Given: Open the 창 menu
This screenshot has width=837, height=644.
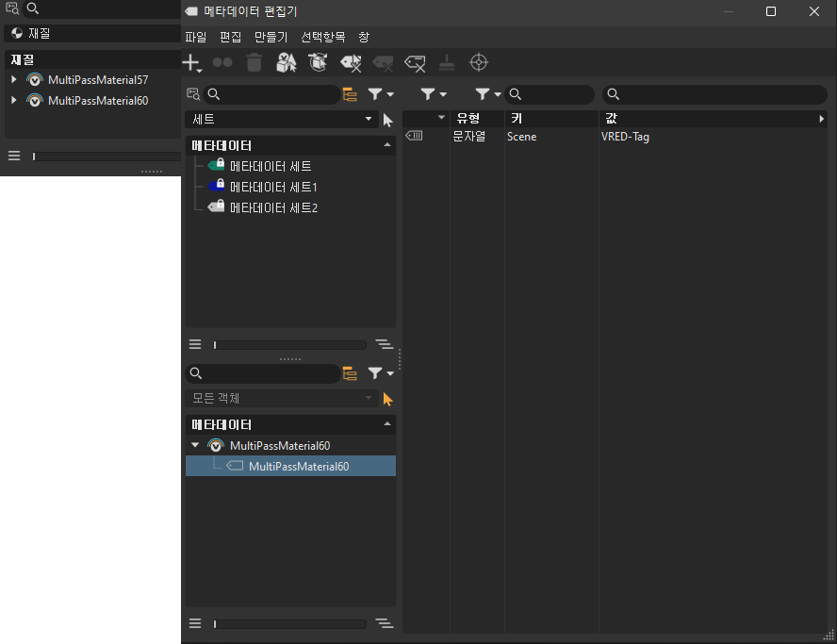Looking at the screenshot, I should tap(364, 37).
